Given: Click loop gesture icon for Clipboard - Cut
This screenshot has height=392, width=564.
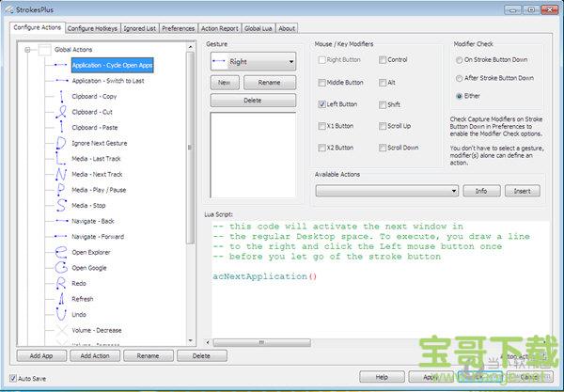Looking at the screenshot, I should [x=61, y=112].
